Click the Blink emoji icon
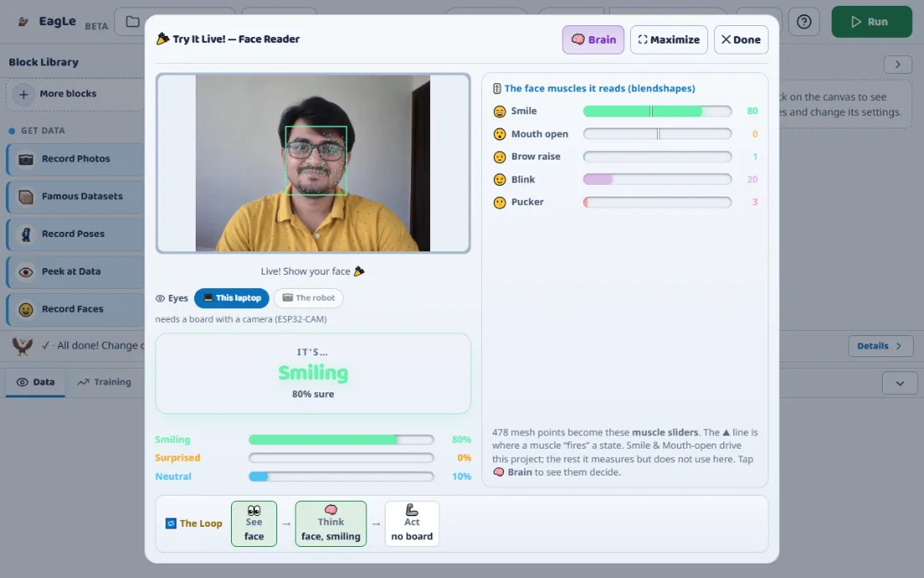Image resolution: width=924 pixels, height=578 pixels. click(500, 180)
